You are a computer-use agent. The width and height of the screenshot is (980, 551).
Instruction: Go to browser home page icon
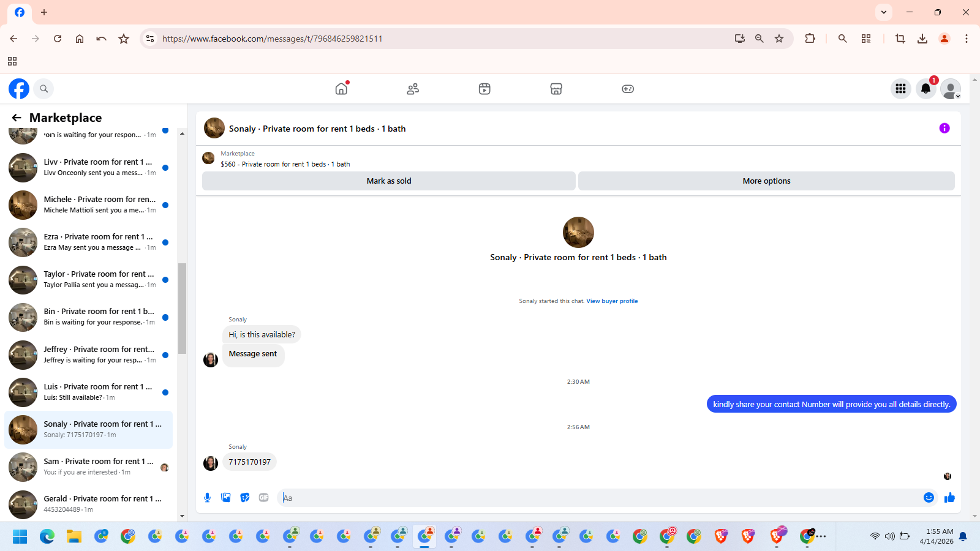pos(80,39)
